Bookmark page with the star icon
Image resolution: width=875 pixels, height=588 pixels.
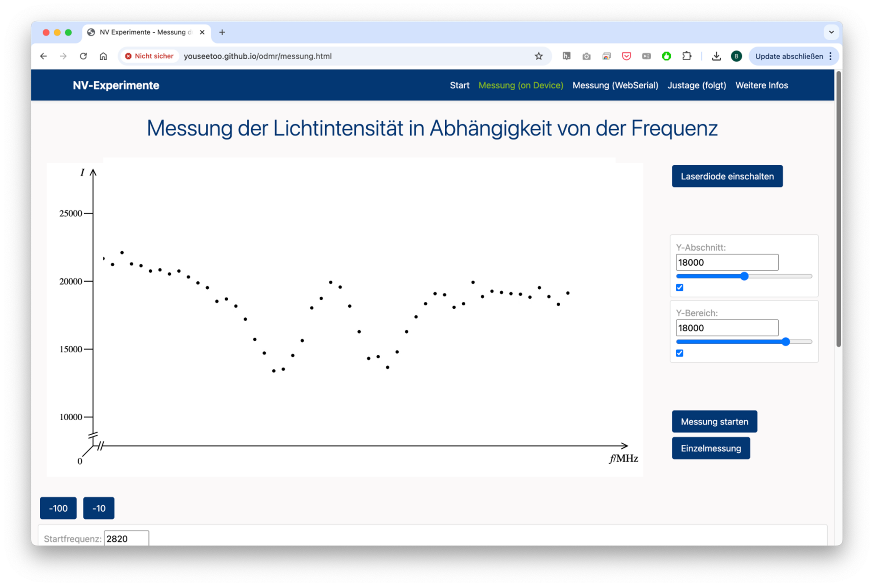(538, 56)
